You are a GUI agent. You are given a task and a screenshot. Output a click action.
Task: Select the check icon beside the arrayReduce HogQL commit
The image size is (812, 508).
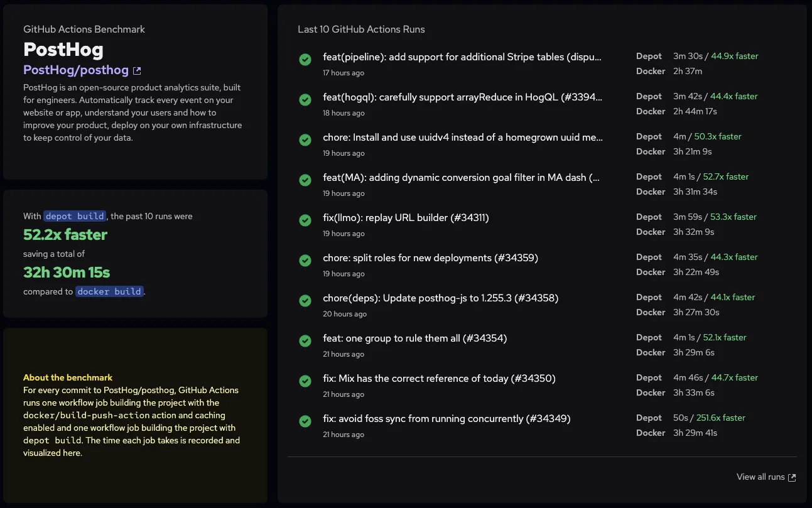pyautogui.click(x=305, y=99)
